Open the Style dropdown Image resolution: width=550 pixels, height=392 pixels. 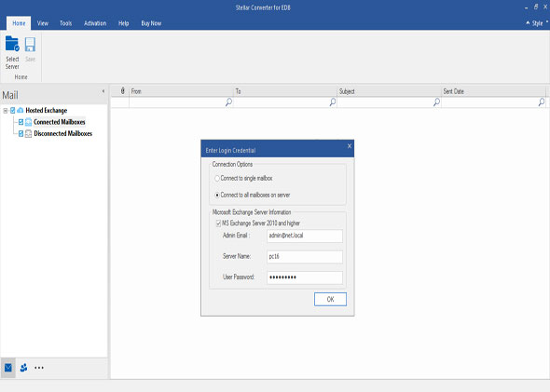coord(540,23)
